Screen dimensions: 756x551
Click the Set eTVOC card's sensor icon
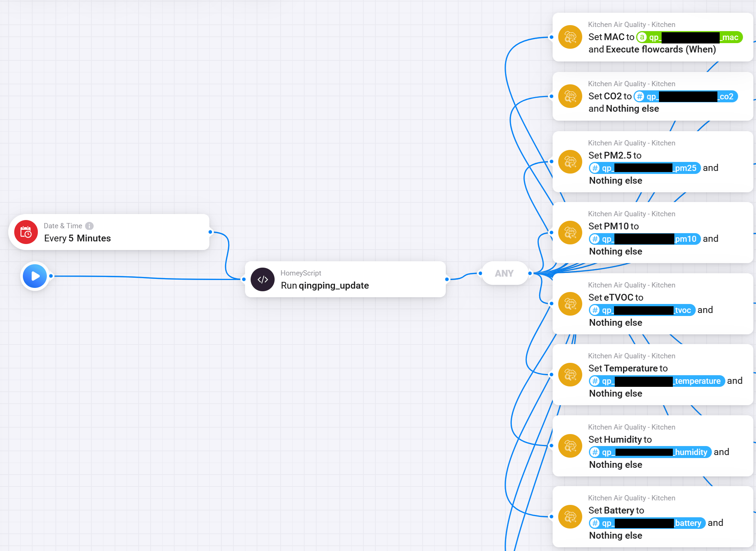(x=570, y=304)
